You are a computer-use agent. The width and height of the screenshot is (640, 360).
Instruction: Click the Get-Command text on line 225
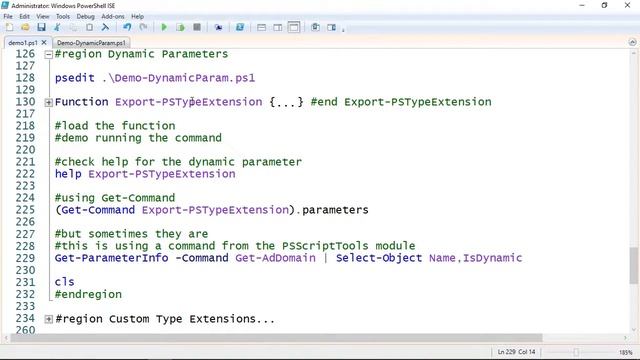point(98,210)
